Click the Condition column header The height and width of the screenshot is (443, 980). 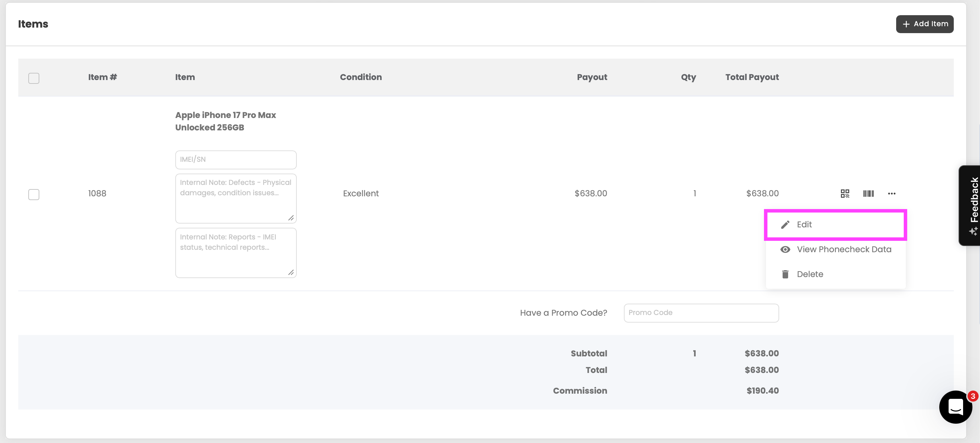click(361, 77)
